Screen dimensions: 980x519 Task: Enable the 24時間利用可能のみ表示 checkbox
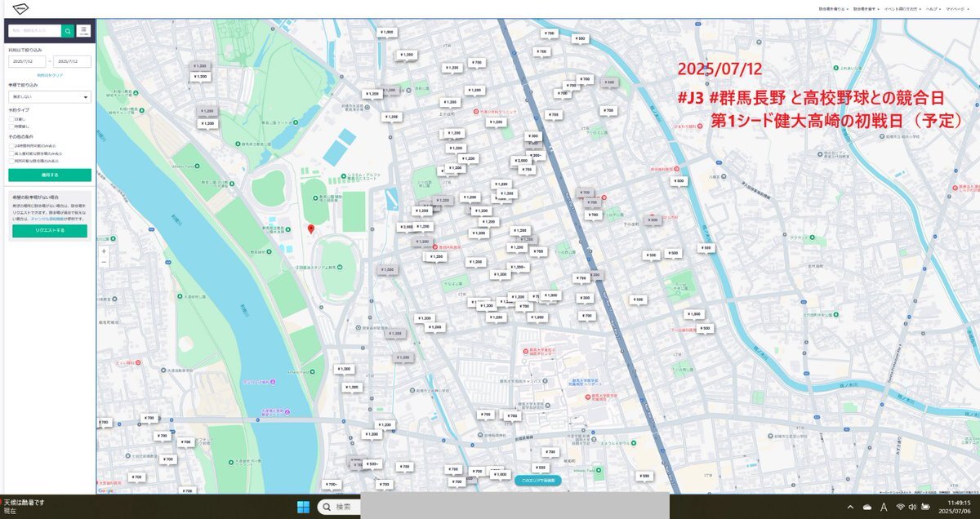click(x=11, y=146)
